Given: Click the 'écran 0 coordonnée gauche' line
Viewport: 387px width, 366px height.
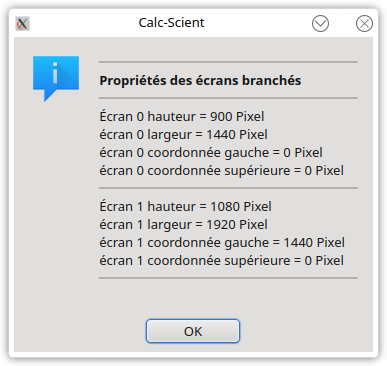Looking at the screenshot, I should tap(211, 153).
